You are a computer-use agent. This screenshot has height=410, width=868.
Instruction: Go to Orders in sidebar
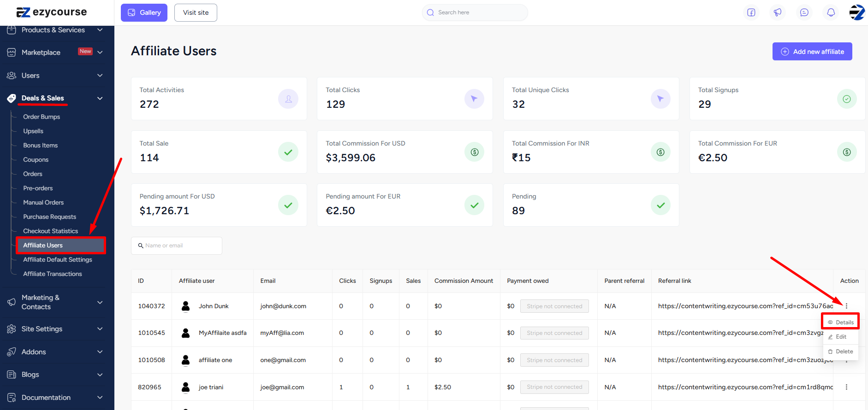coord(33,174)
